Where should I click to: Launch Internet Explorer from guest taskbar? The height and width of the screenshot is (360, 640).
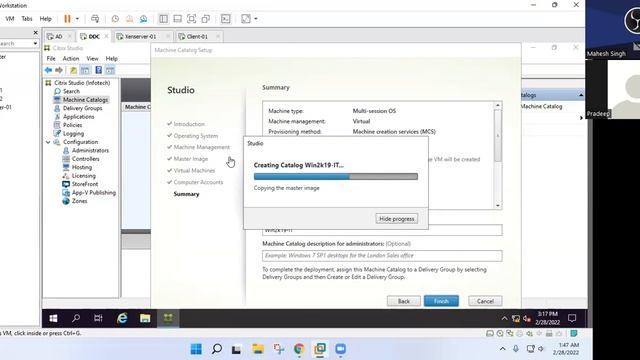pyautogui.click(x=122, y=318)
